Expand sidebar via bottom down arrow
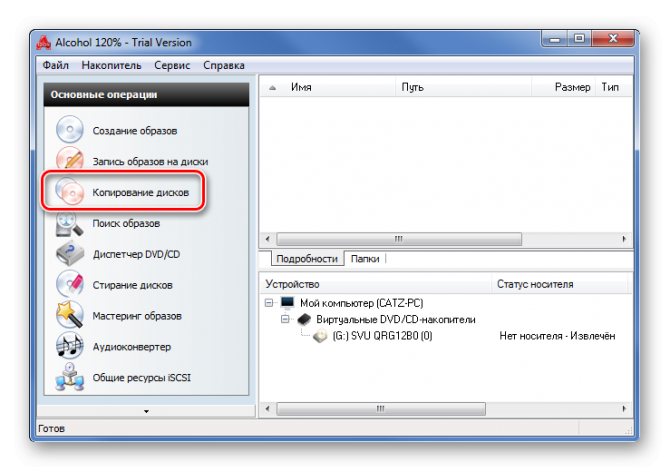The image size is (670, 472). tap(146, 411)
